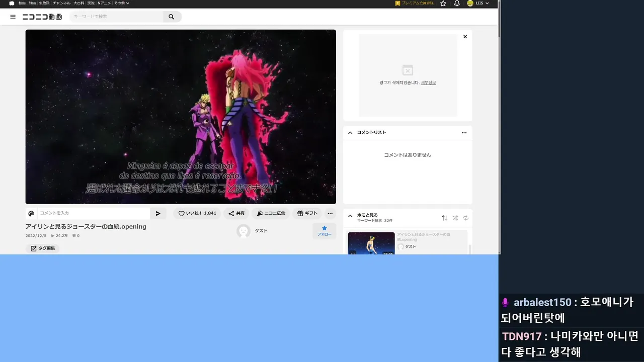
Task: Open the ゲスト uploader avatar
Action: pos(244,231)
